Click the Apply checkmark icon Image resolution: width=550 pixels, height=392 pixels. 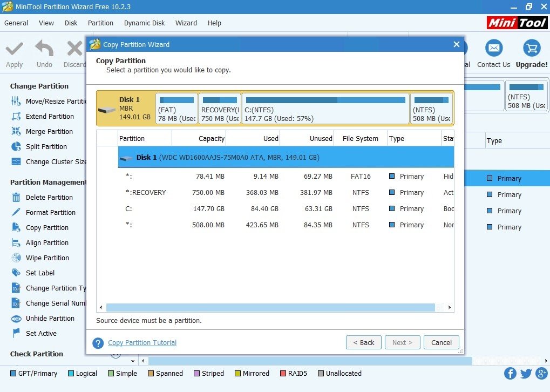pyautogui.click(x=15, y=49)
